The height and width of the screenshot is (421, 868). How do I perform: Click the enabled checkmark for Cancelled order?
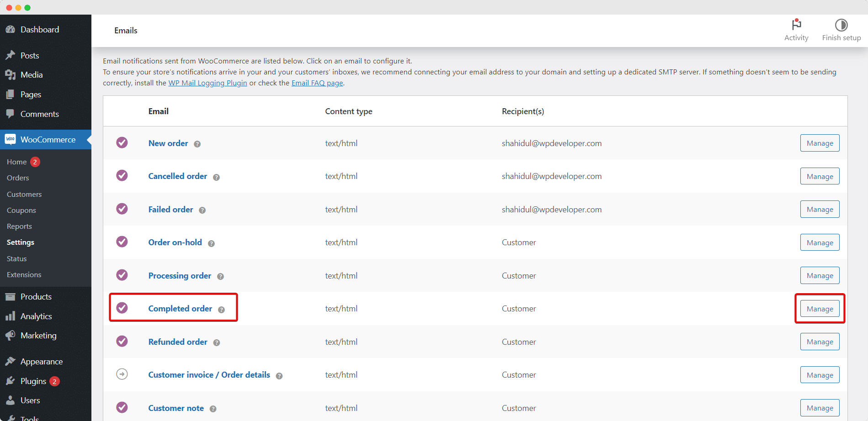[122, 175]
